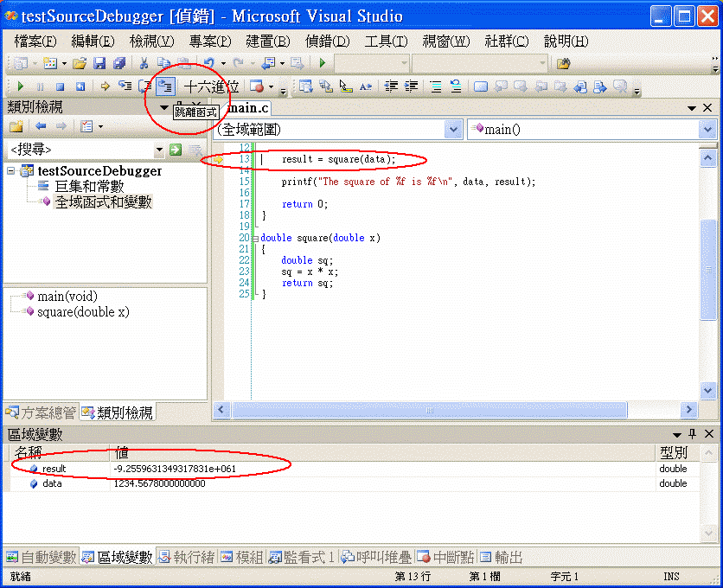Screen dimensions: 723x588
Task: Toggle a bookmark on the current line
Action: [x=481, y=86]
